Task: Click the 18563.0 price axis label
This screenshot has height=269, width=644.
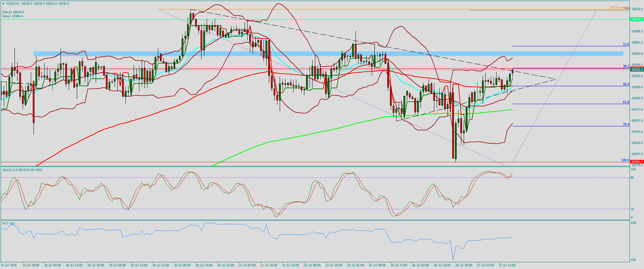Action: [637, 54]
